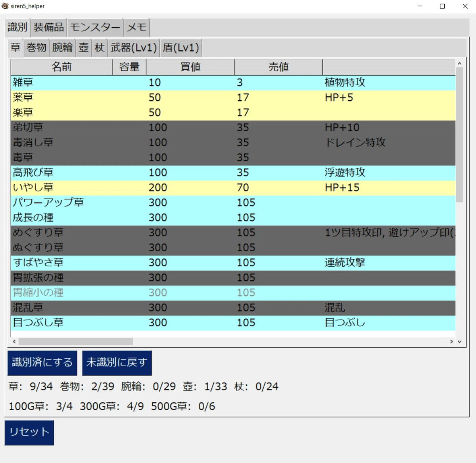The image size is (476, 463).
Task: Click the 未識別に戻す button
Action: 117,363
